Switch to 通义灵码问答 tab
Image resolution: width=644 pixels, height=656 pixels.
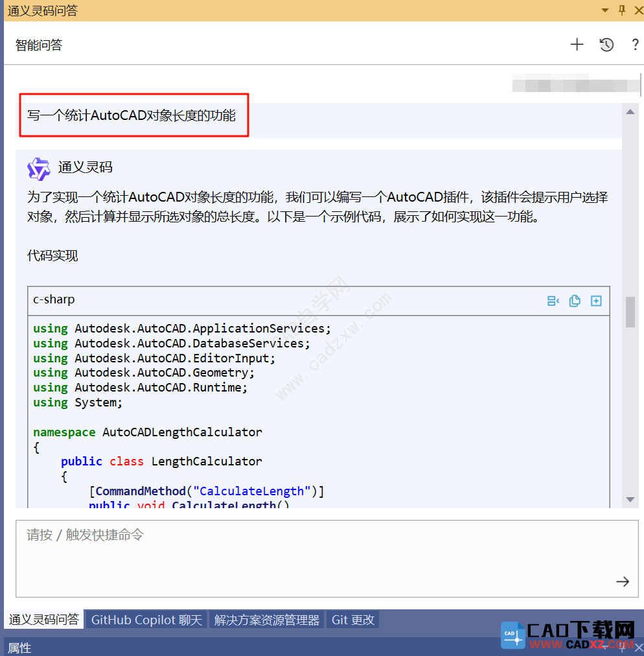point(44,619)
